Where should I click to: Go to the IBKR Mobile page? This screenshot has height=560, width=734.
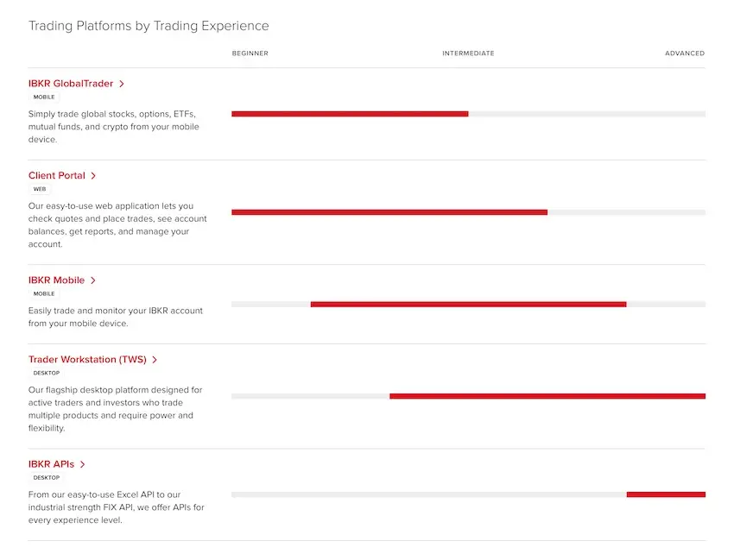56,280
